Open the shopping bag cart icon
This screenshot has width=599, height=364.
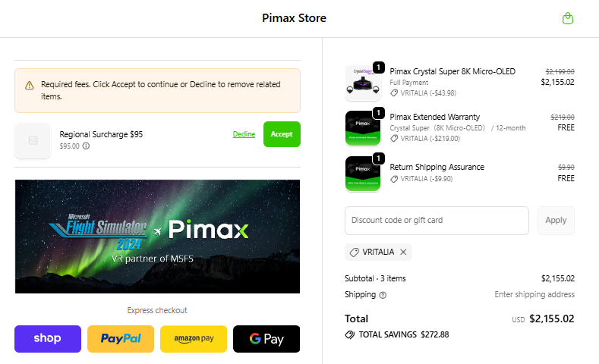tap(567, 18)
